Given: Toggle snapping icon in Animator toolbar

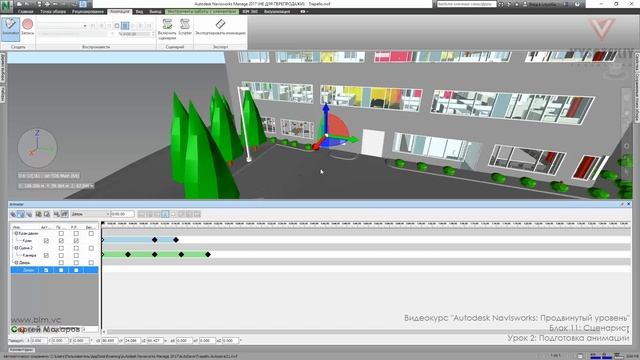Looking at the screenshot, I should point(64,214).
